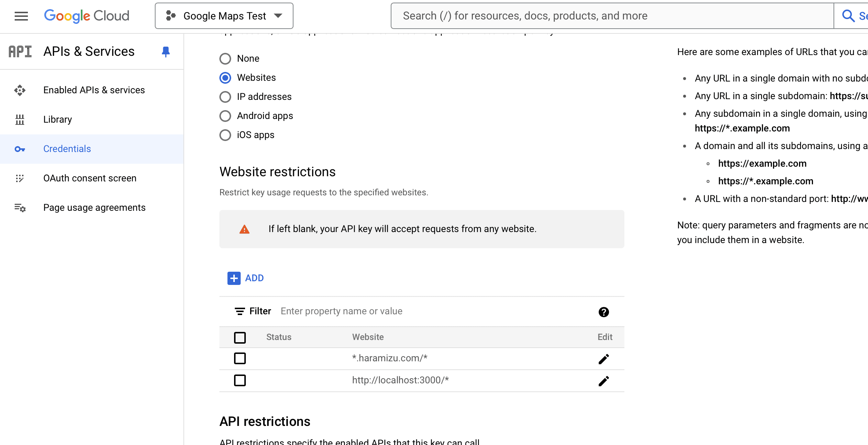The image size is (868, 445).
Task: Click the filter help question mark icon
Action: pos(603,312)
